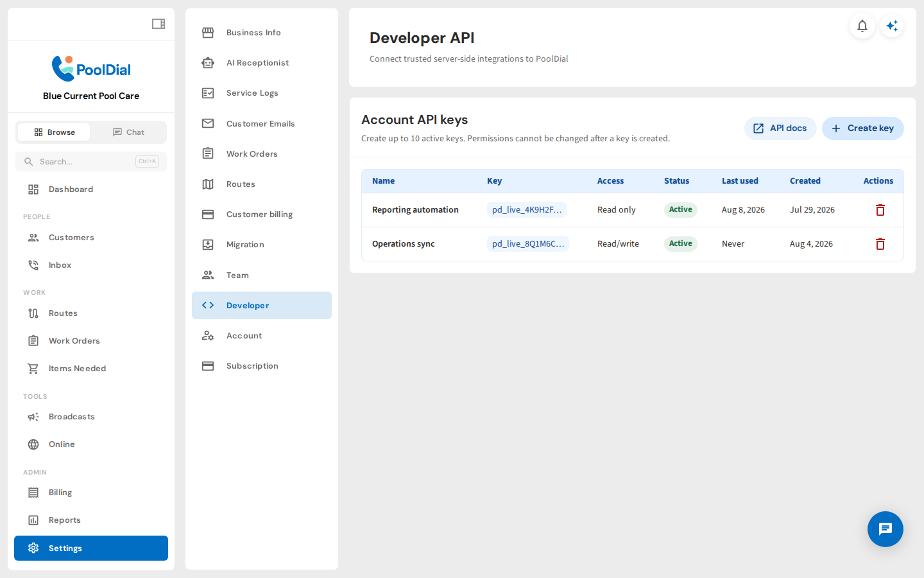
Task: Click the Aug 4, 2026 created date
Action: pyautogui.click(x=811, y=244)
